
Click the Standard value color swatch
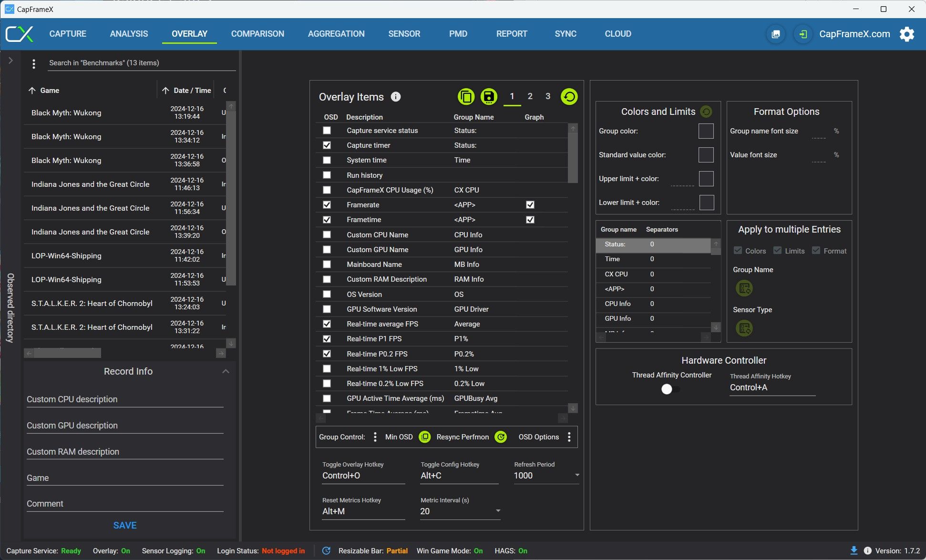(x=706, y=155)
